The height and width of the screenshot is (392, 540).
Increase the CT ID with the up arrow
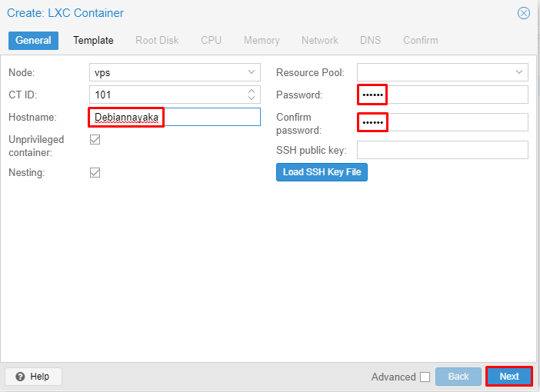[x=252, y=91]
